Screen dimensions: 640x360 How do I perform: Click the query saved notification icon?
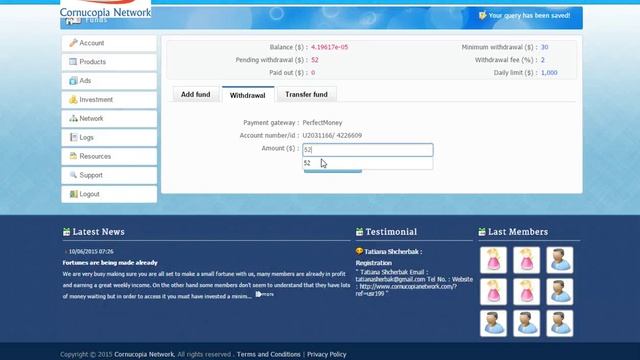click(482, 16)
